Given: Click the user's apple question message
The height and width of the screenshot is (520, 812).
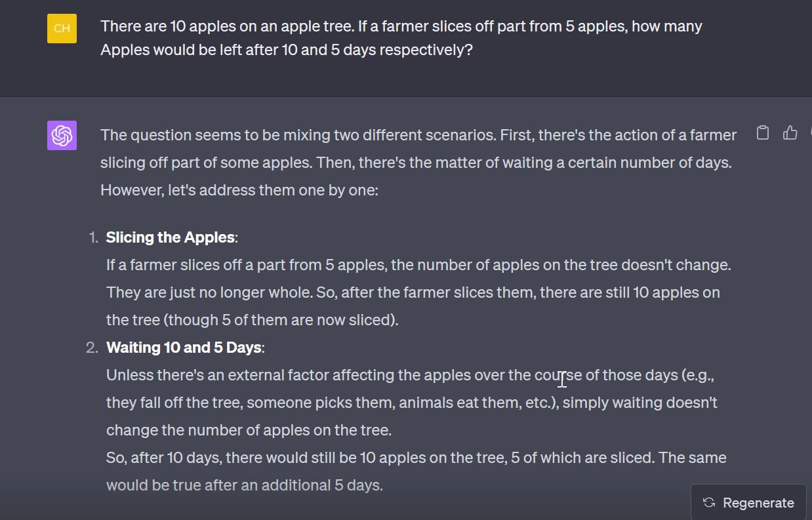Looking at the screenshot, I should [400, 37].
